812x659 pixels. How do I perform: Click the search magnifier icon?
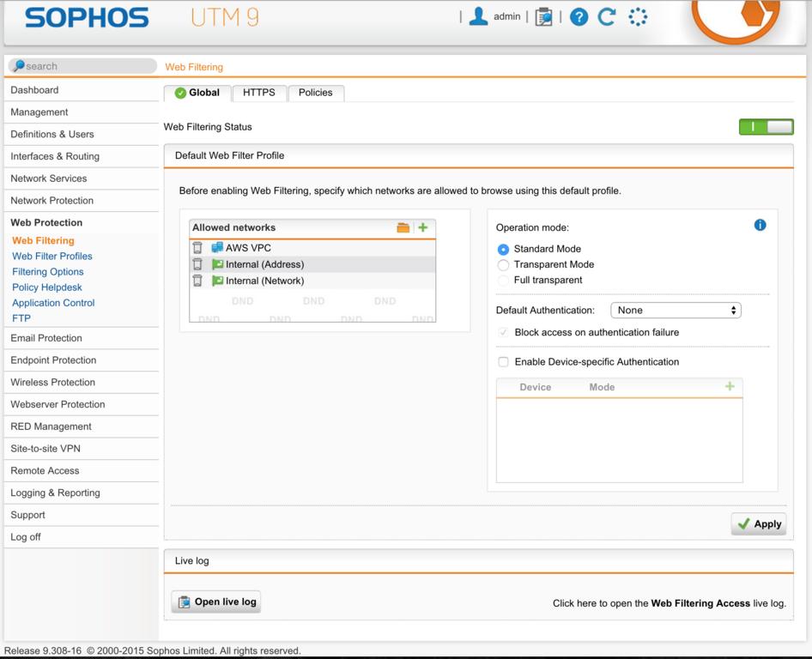click(19, 65)
